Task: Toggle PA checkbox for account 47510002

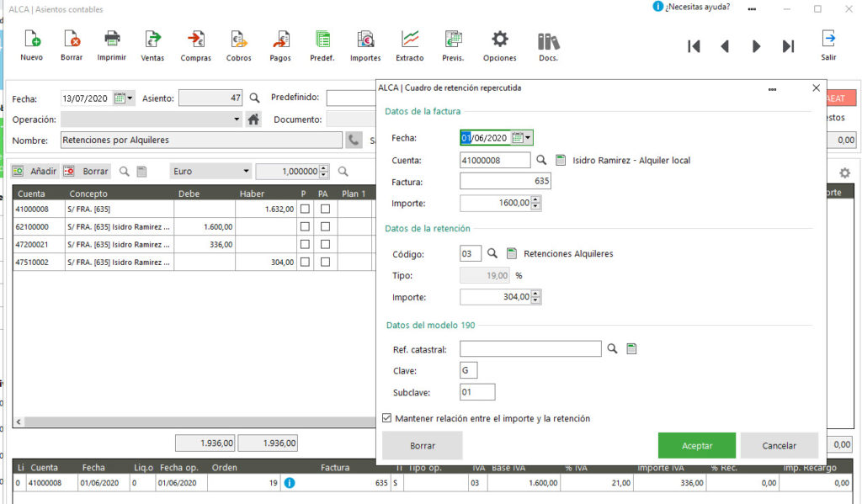Action: 326,263
